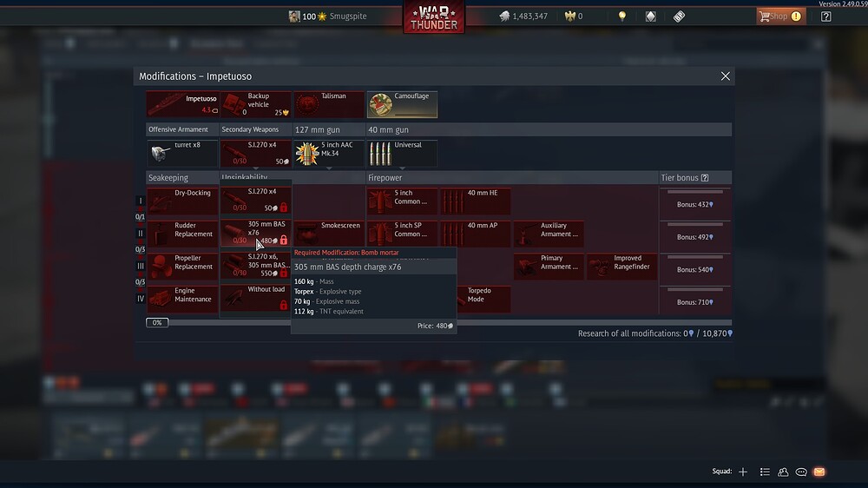868x488 pixels.
Task: Select Primary Armament targeting modification
Action: click(549, 267)
